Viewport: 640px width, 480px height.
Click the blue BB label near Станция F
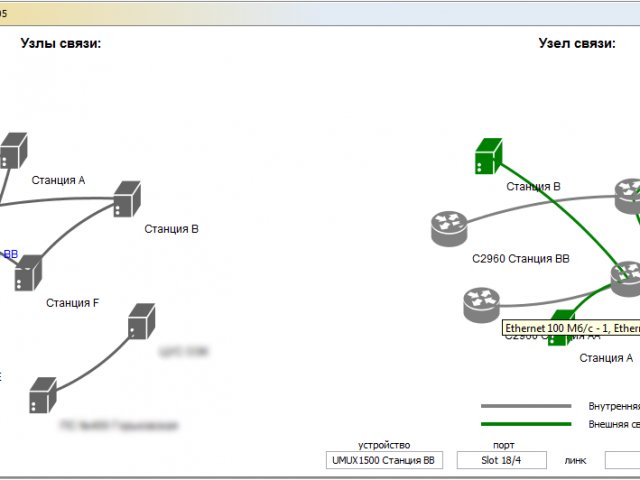[10, 254]
